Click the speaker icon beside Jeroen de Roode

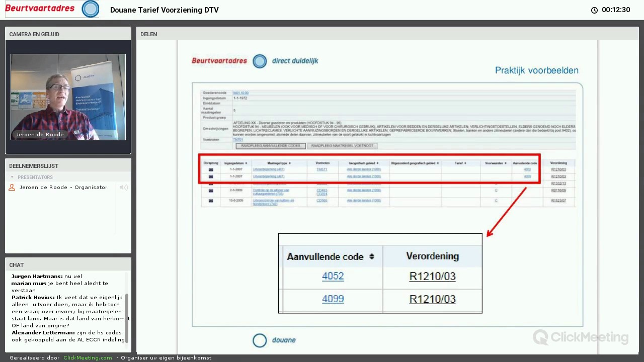123,188
